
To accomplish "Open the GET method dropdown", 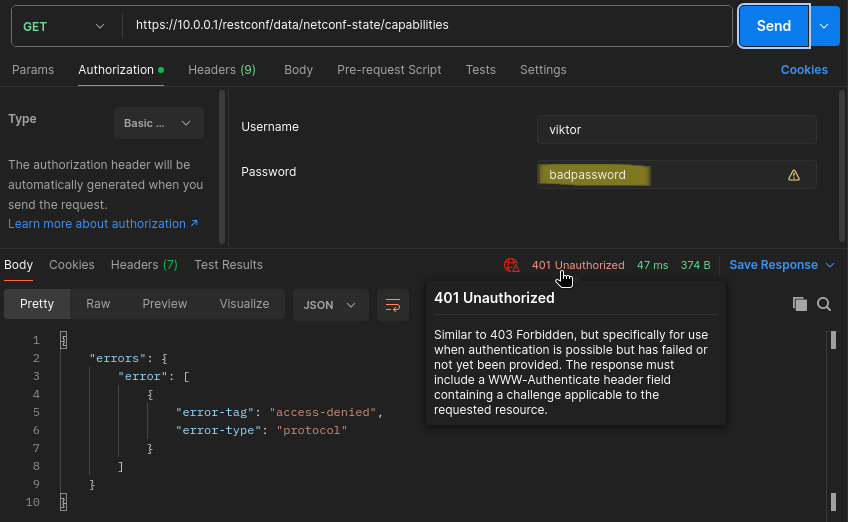I will (x=64, y=27).
